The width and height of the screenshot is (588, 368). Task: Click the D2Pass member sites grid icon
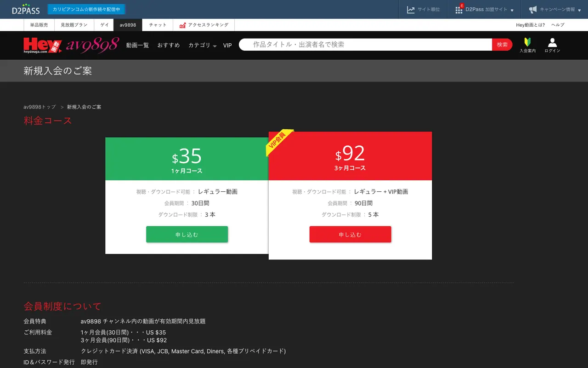458,10
